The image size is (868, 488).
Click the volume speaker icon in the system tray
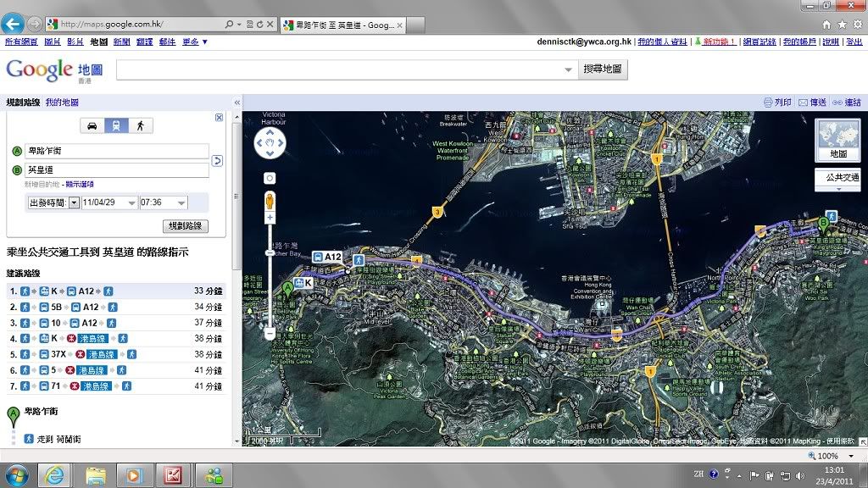800,475
